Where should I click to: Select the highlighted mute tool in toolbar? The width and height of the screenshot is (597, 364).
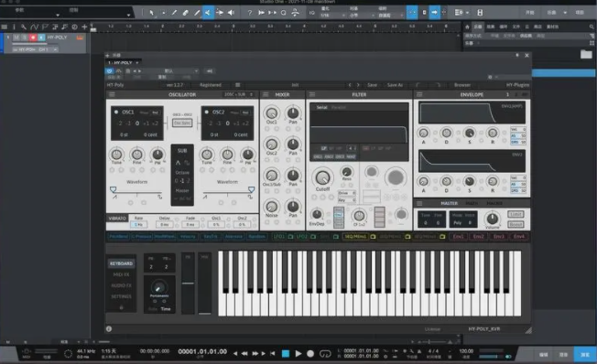[208, 13]
